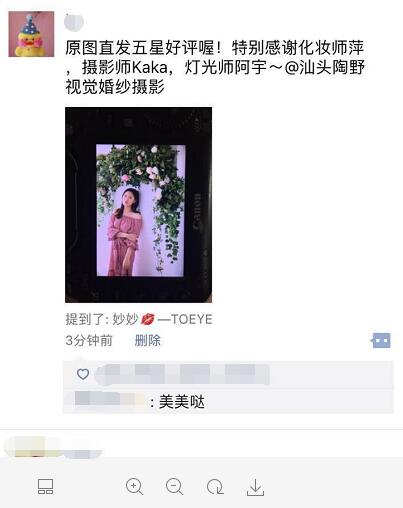The image size is (403, 508).
Task: Click the blurred names in the likes list
Action: tap(182, 374)
